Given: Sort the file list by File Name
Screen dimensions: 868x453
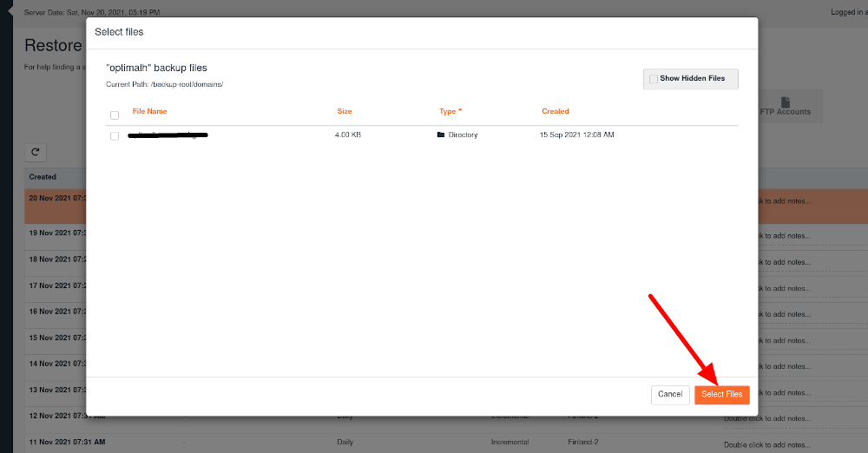Looking at the screenshot, I should tap(149, 111).
